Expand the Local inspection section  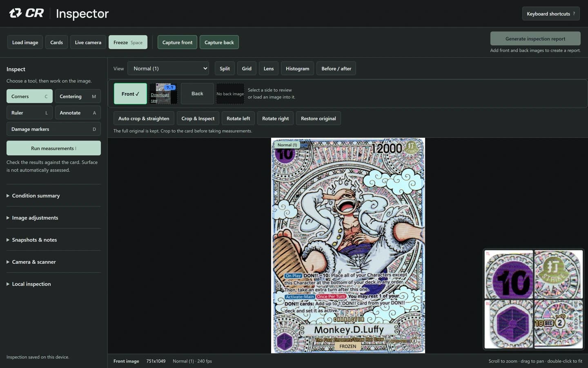point(53,284)
